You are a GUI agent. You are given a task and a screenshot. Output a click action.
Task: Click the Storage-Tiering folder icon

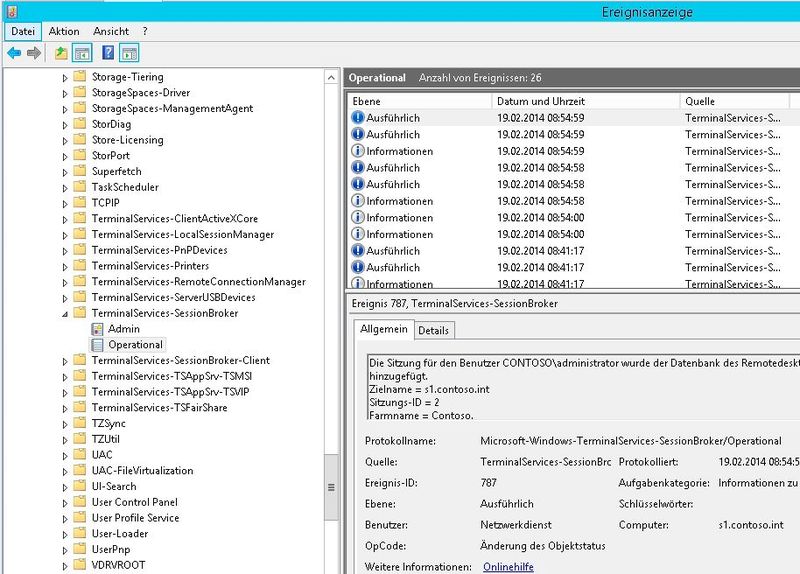tap(80, 77)
